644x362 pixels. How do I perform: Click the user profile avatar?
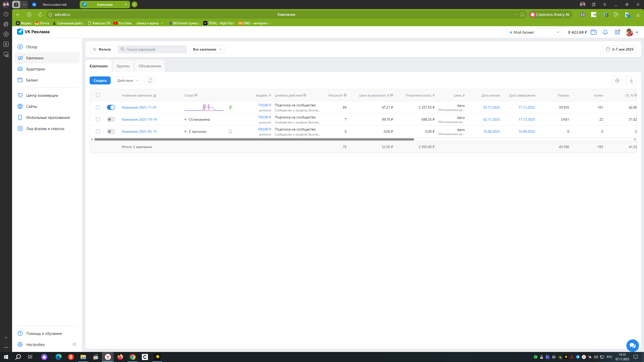629,32
